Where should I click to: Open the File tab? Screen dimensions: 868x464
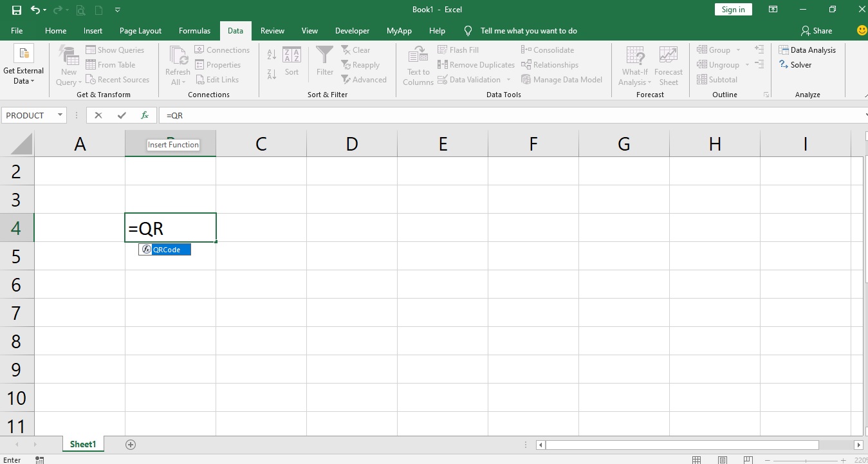(x=17, y=30)
